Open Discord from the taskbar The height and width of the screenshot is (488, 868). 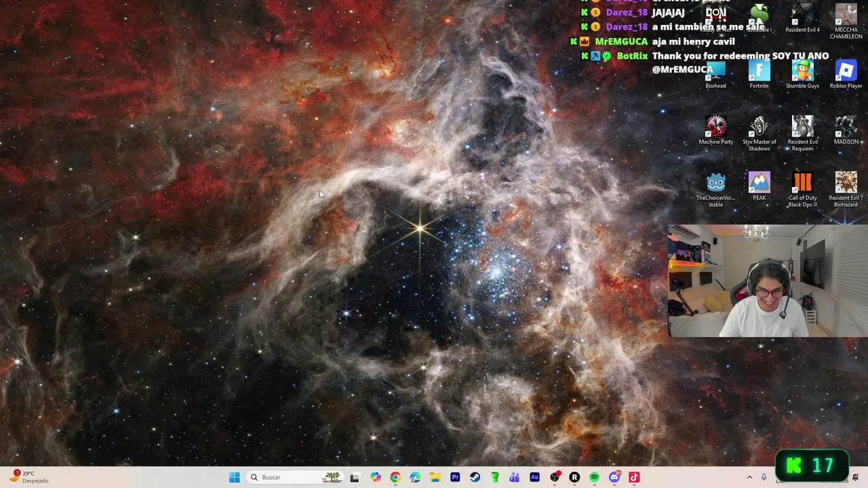(x=614, y=477)
